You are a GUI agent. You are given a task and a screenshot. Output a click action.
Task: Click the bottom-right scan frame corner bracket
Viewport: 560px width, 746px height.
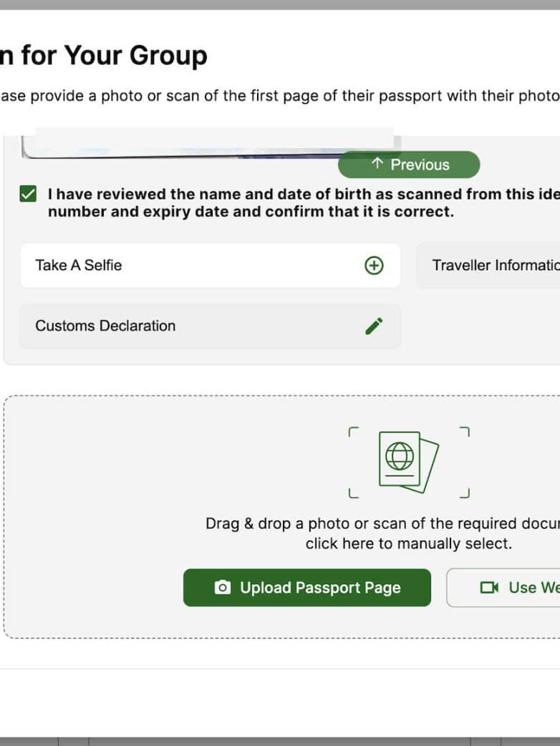(465, 493)
